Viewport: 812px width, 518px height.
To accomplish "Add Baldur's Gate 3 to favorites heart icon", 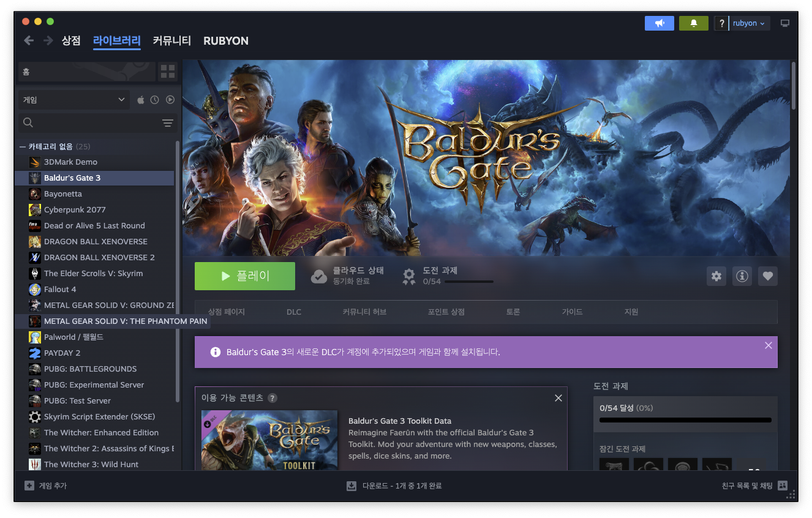I will click(x=768, y=276).
